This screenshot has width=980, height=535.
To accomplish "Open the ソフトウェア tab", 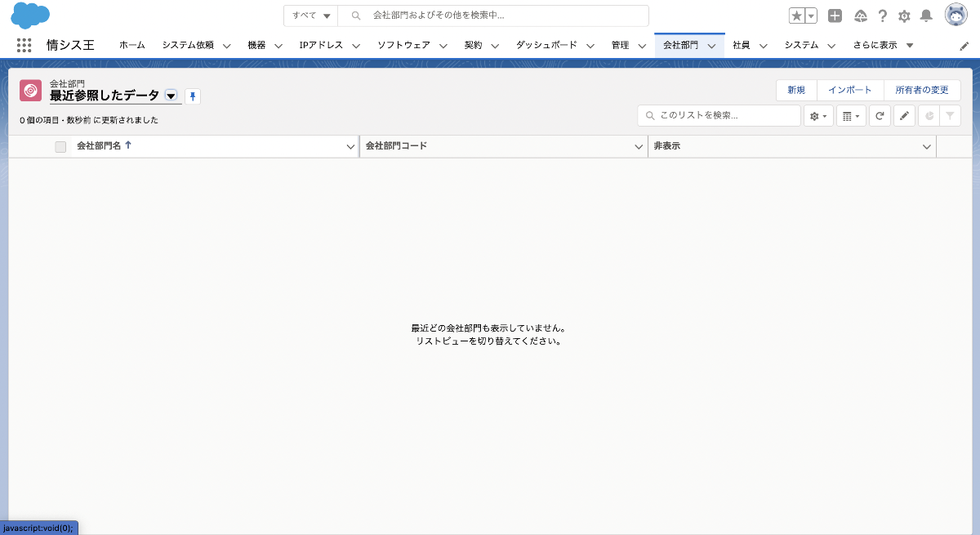I will click(403, 46).
